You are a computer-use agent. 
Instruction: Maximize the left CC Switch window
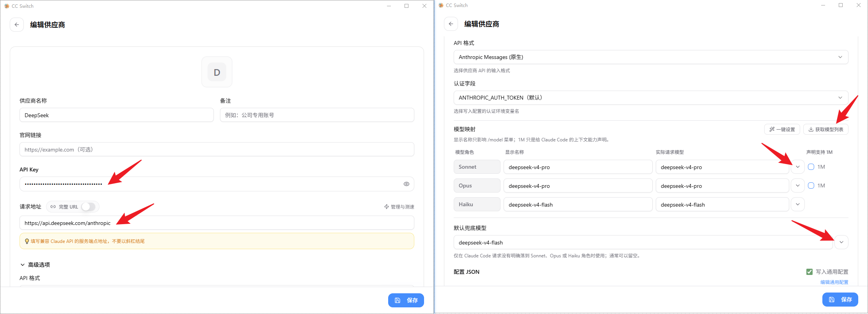pyautogui.click(x=406, y=6)
